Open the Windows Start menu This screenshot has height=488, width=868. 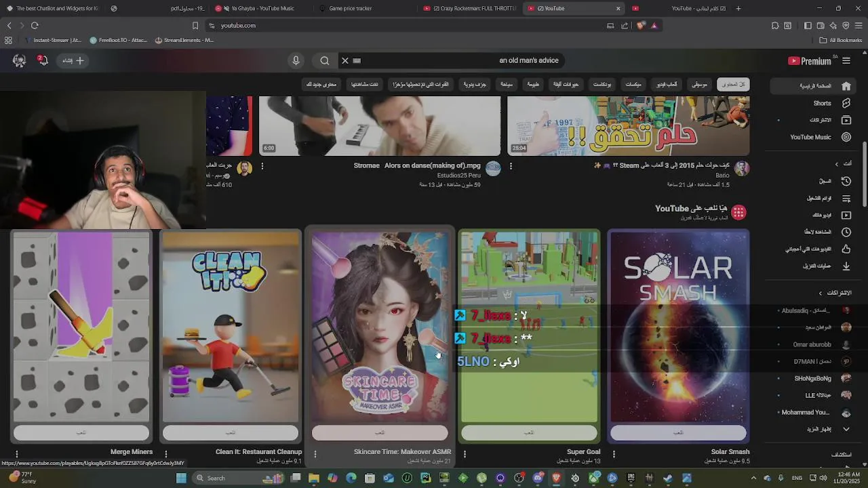click(181, 478)
